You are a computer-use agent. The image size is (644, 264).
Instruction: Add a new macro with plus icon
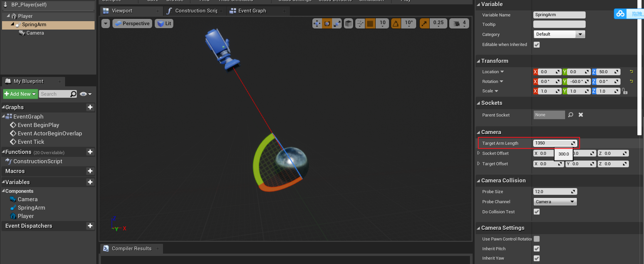[90, 171]
